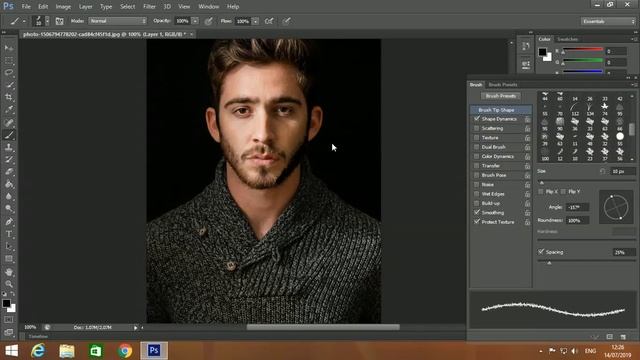Screen dimensions: 640x360
Task: Select the Blur tool
Action: click(9, 196)
